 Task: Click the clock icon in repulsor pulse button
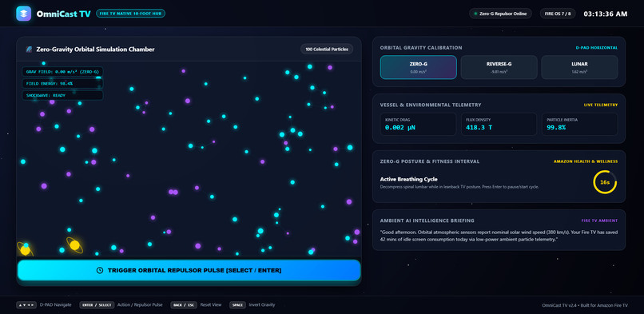[x=99, y=271]
